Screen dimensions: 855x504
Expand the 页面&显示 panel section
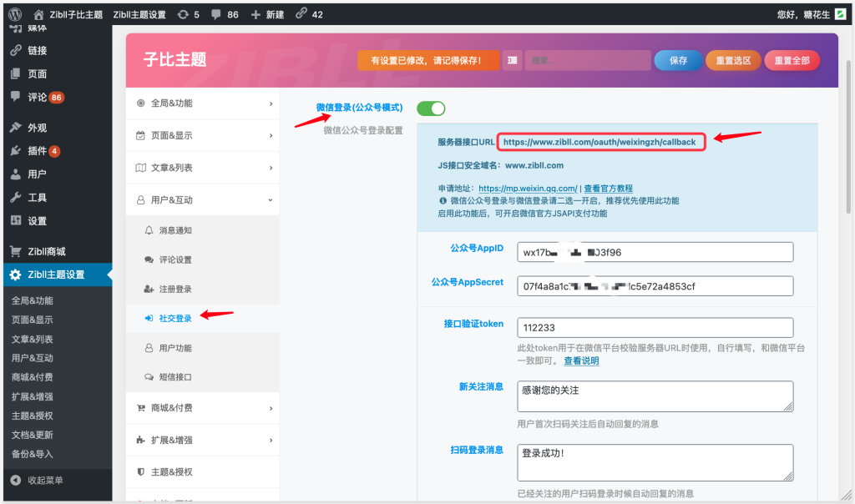click(202, 136)
